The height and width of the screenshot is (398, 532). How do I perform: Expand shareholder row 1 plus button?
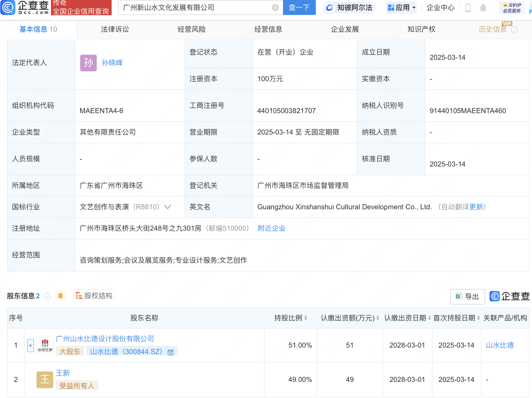point(30,345)
